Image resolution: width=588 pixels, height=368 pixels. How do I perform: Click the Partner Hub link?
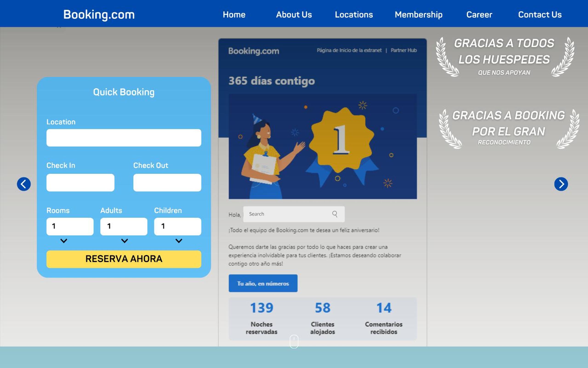(x=403, y=50)
